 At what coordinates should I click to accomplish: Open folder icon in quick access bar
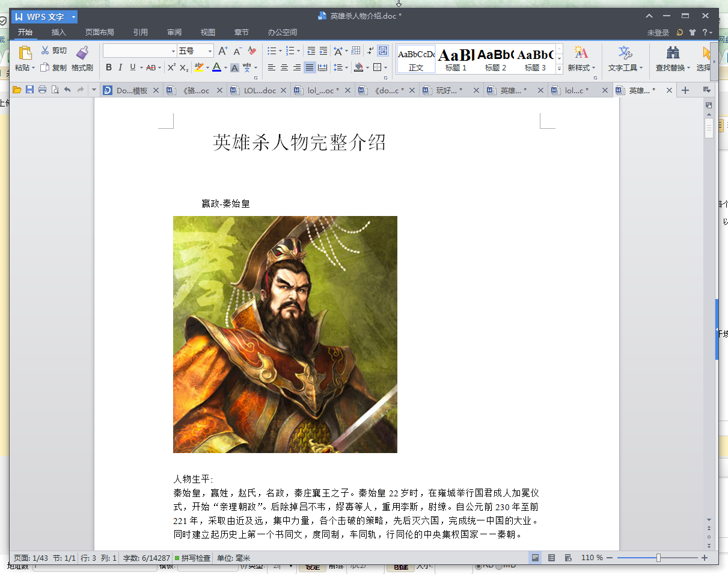coord(17,90)
